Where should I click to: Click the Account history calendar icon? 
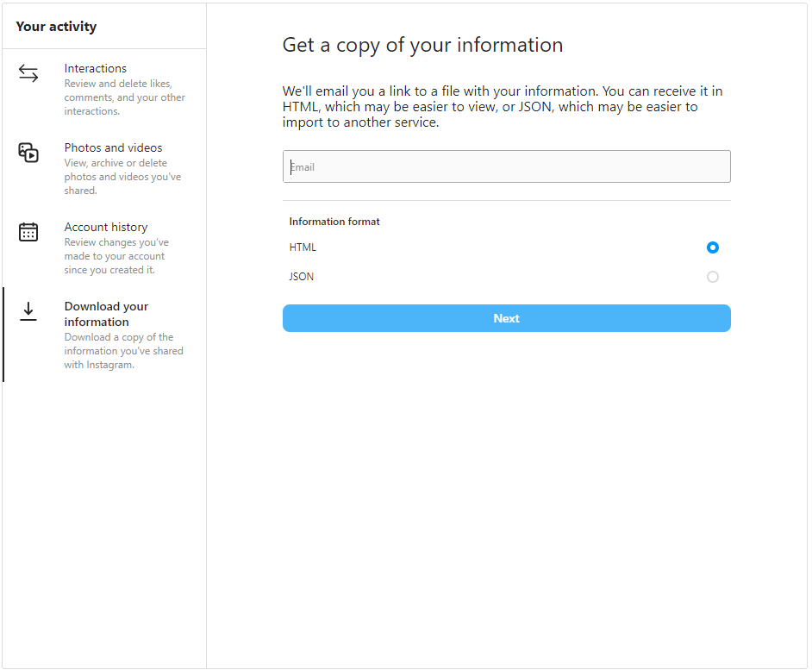pyautogui.click(x=28, y=232)
